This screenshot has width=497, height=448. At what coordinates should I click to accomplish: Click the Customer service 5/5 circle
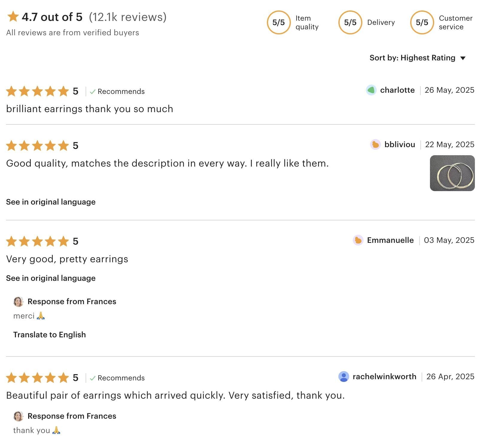[x=422, y=22]
